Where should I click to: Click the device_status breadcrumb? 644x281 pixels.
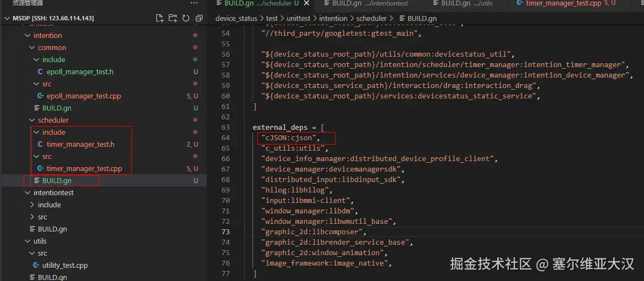tap(236, 19)
